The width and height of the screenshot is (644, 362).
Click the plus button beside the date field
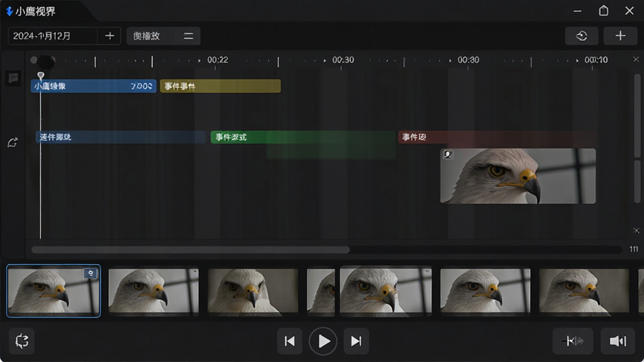(109, 36)
